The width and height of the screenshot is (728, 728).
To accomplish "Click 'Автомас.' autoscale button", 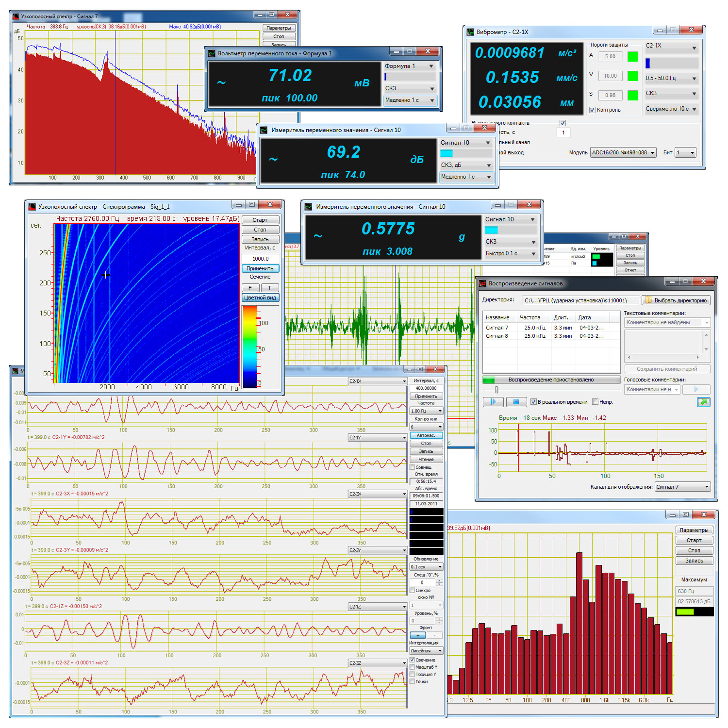I will 426,435.
